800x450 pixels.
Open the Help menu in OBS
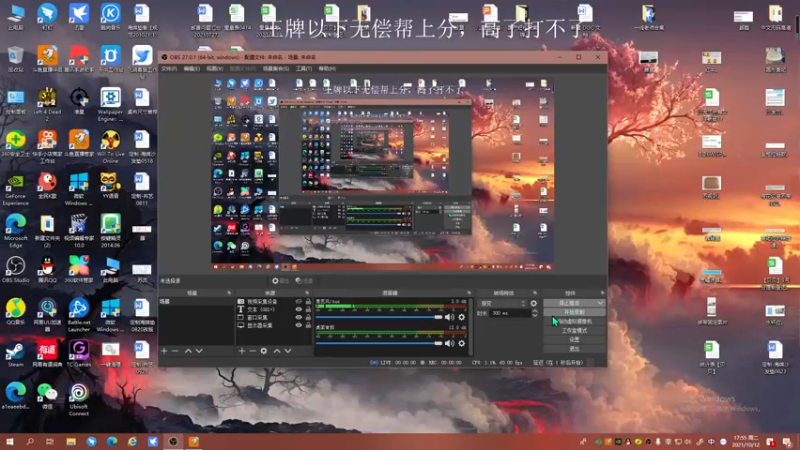click(327, 68)
